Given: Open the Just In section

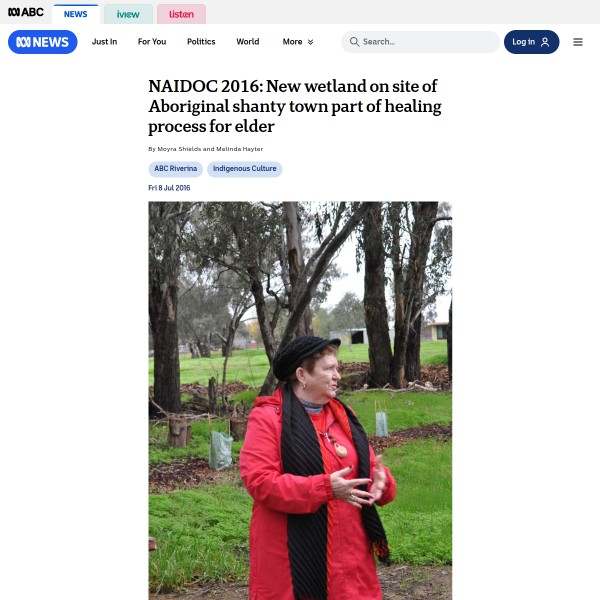Looking at the screenshot, I should [x=104, y=42].
